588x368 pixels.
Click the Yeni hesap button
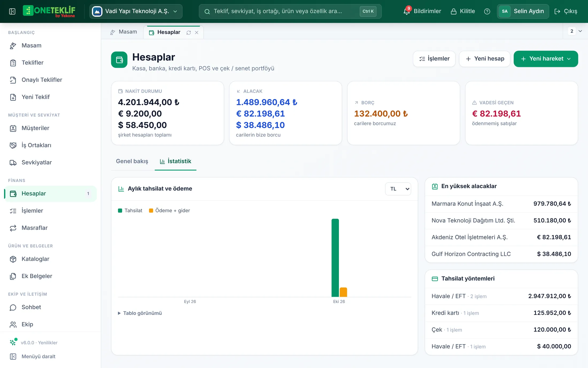(485, 59)
